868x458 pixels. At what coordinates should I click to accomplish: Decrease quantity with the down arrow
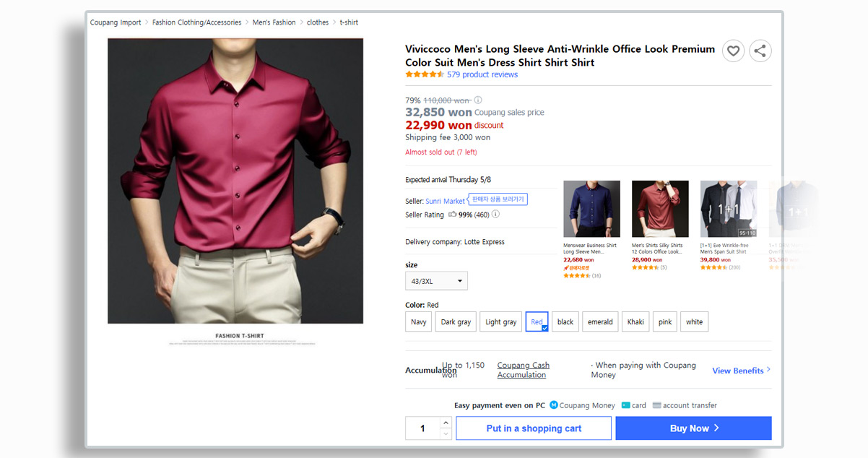[446, 434]
